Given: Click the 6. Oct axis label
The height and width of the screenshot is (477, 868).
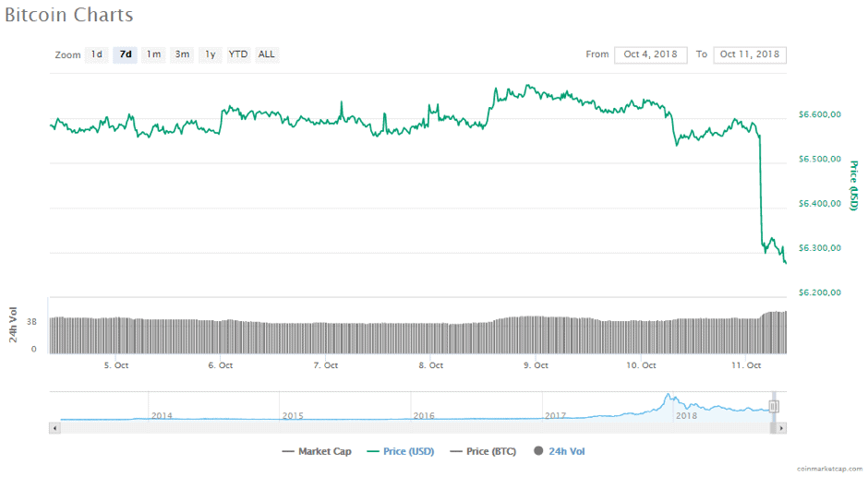Looking at the screenshot, I should (x=221, y=365).
